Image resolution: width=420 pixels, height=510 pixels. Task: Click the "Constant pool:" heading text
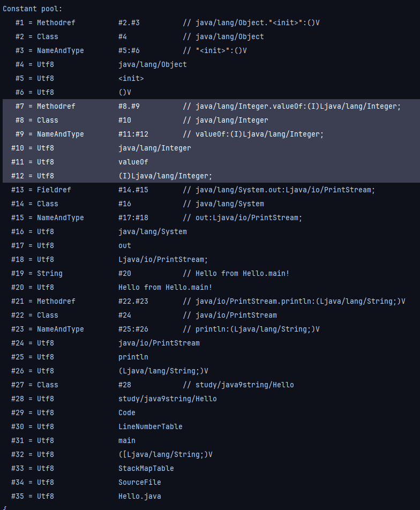point(32,9)
